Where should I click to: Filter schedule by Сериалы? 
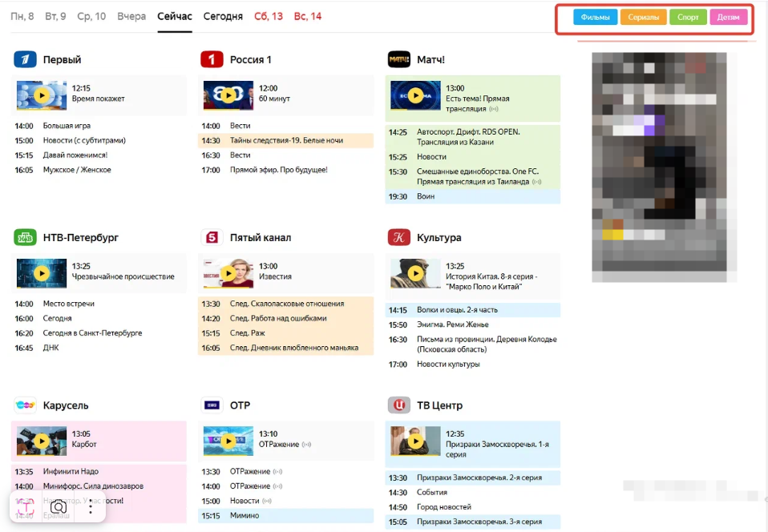pyautogui.click(x=643, y=17)
